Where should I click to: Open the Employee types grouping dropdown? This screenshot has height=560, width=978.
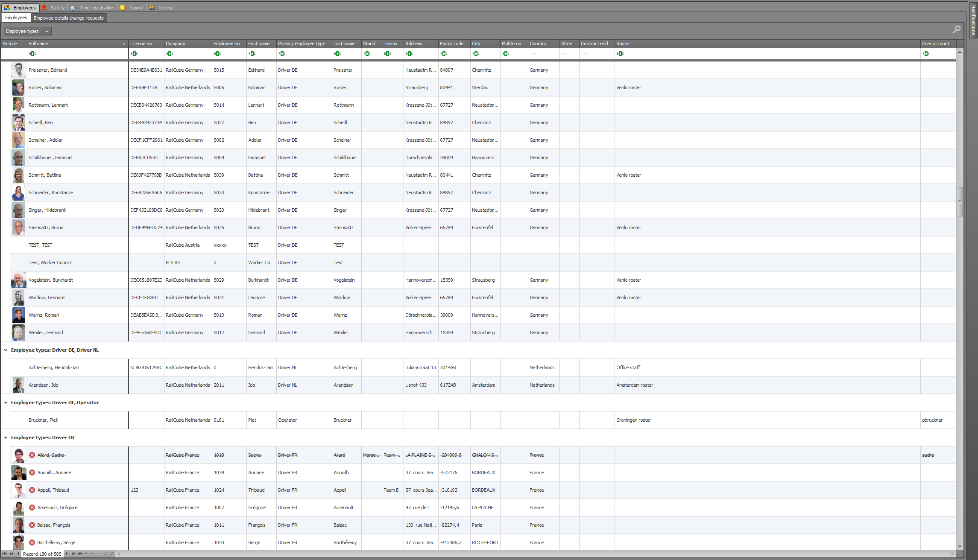point(27,31)
